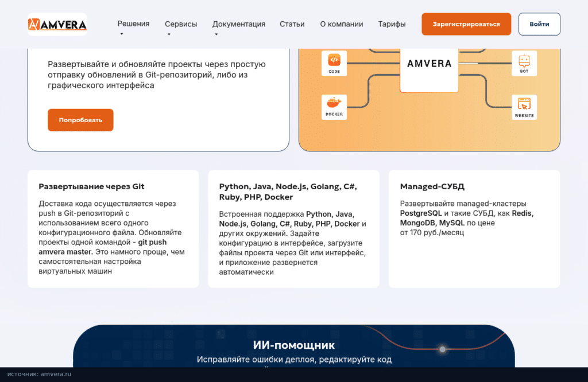Expand the Документация dropdown arrow
The height and width of the screenshot is (382, 588).
[x=216, y=34]
